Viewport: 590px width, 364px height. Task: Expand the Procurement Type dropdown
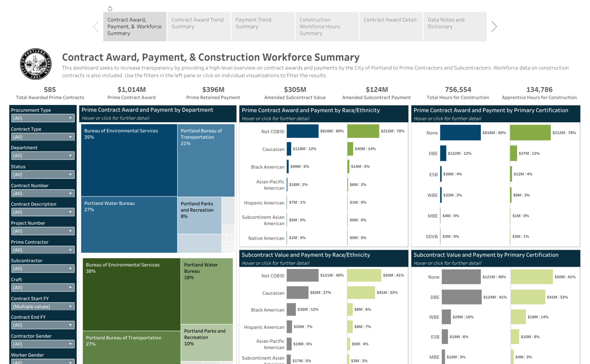[x=42, y=118]
